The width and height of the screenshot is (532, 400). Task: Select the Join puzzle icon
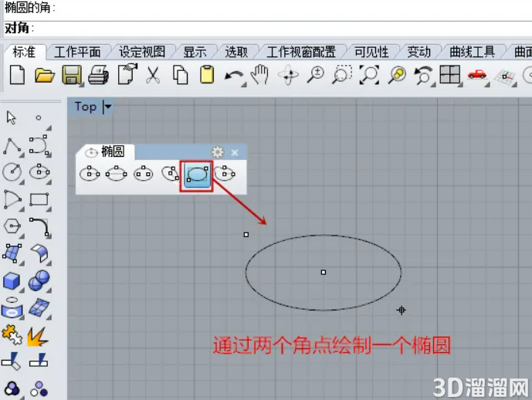tap(12, 335)
